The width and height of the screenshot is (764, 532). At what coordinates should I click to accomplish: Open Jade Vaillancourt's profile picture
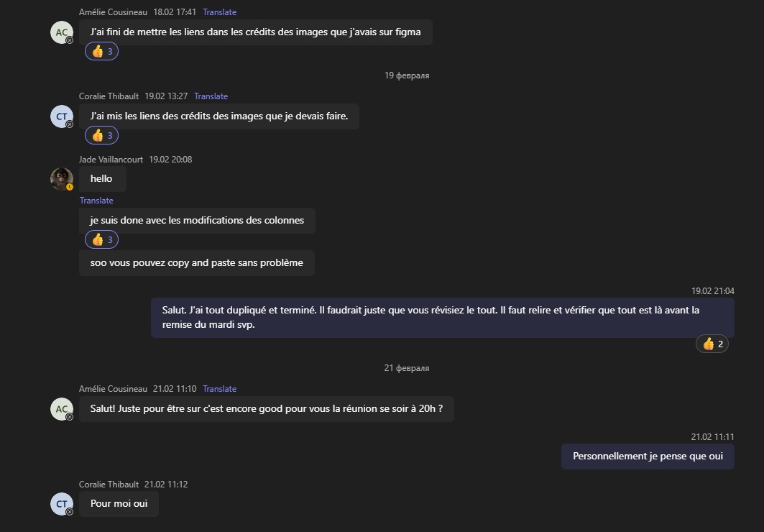click(x=62, y=179)
